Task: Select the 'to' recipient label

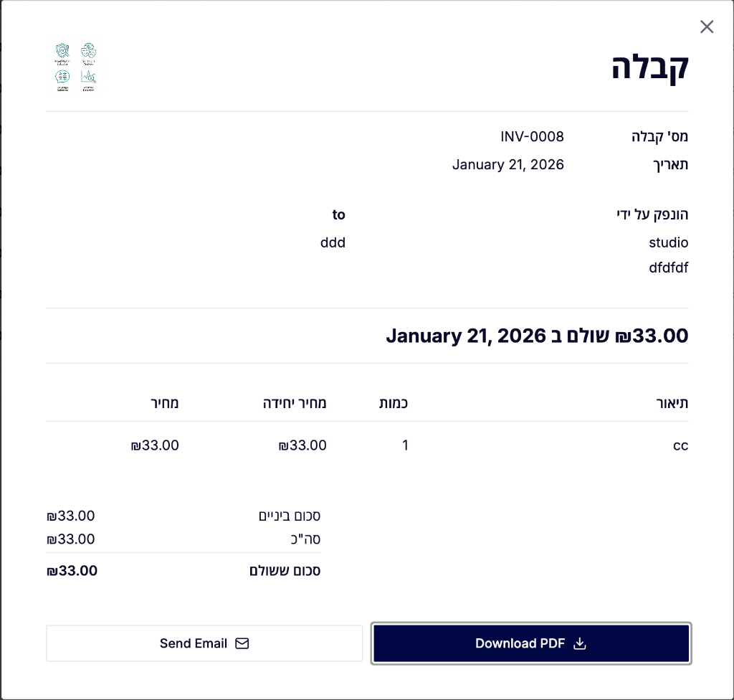Action: click(x=338, y=214)
